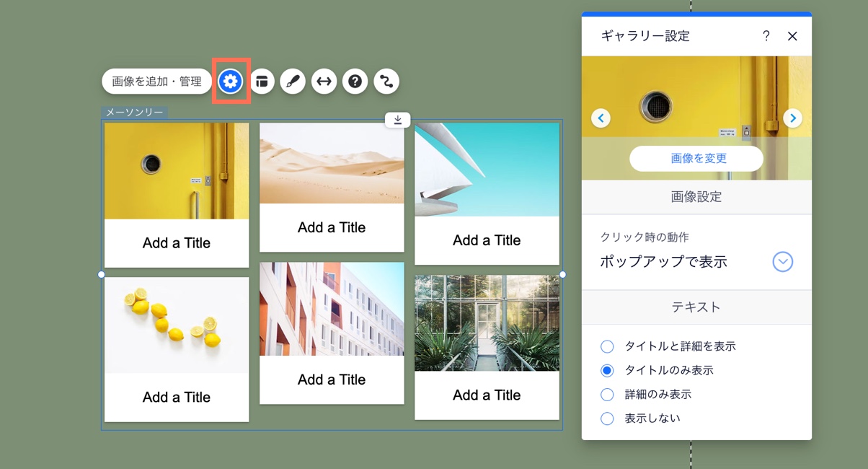Open help in the ギャラリー設定 panel header

(x=766, y=36)
